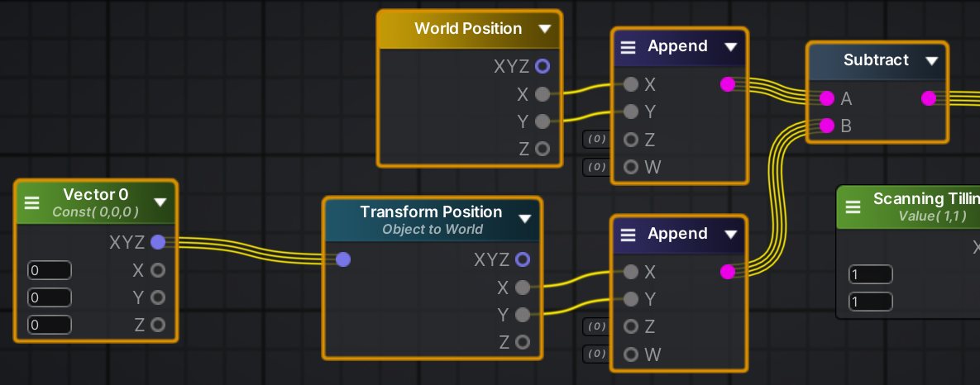Click the Vector 0 Z value input field
The width and height of the screenshot is (980, 385).
tap(50, 325)
